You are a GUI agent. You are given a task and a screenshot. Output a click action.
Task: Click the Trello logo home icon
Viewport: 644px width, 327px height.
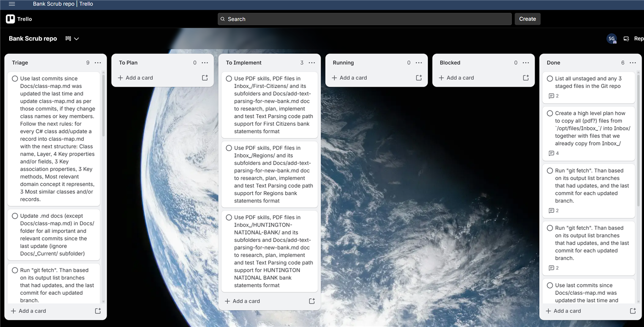(19, 19)
